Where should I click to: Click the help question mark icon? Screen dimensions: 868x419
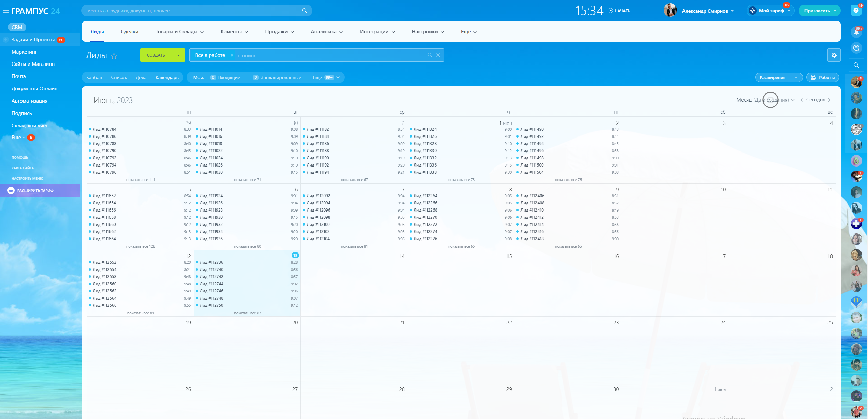point(856,10)
